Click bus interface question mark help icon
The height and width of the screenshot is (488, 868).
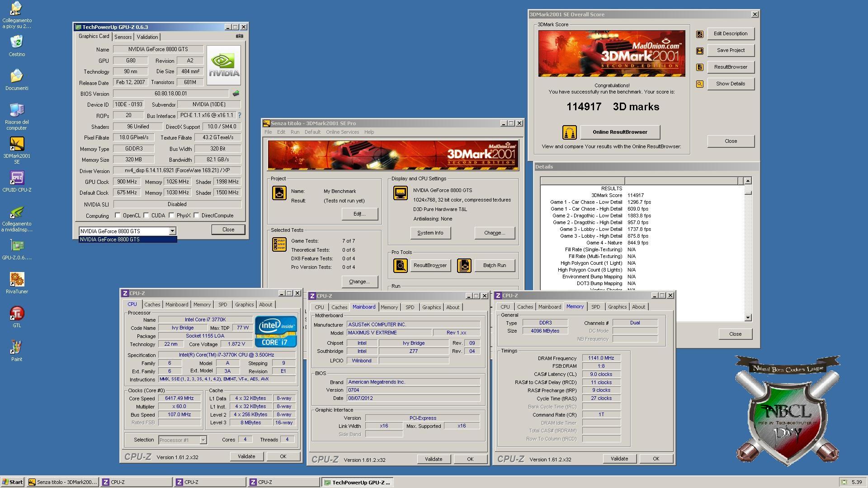(x=240, y=116)
